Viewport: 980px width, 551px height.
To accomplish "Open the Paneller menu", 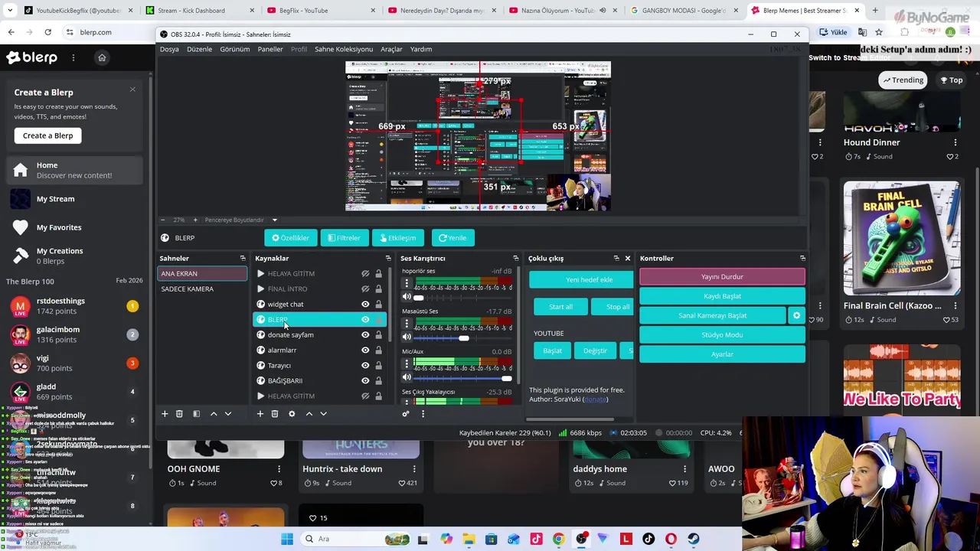I will click(x=270, y=49).
